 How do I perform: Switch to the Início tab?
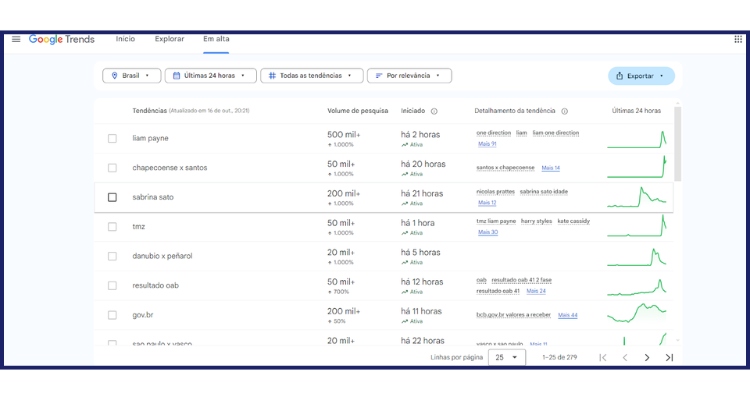click(125, 39)
